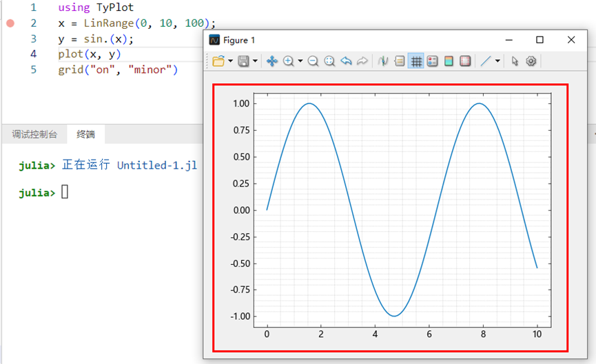Expand the open-file dropdown arrow
The height and width of the screenshot is (364, 596).
pos(230,61)
